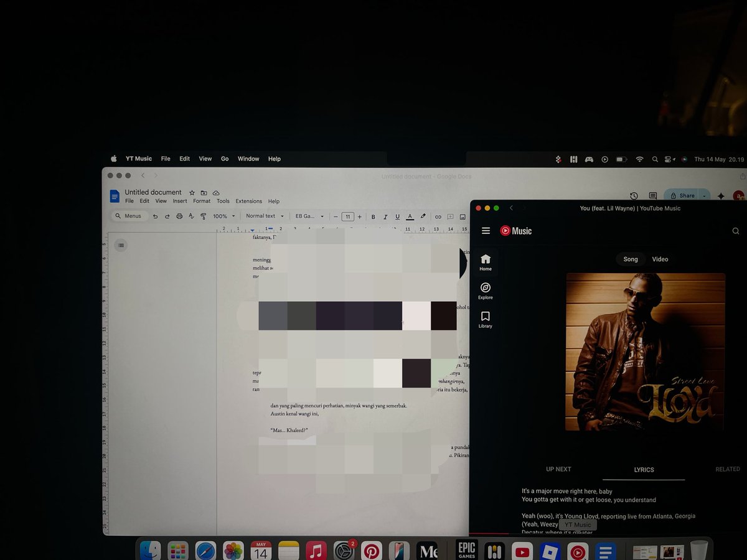
Task: Open the EB Garamond font dropdown
Action: [309, 216]
